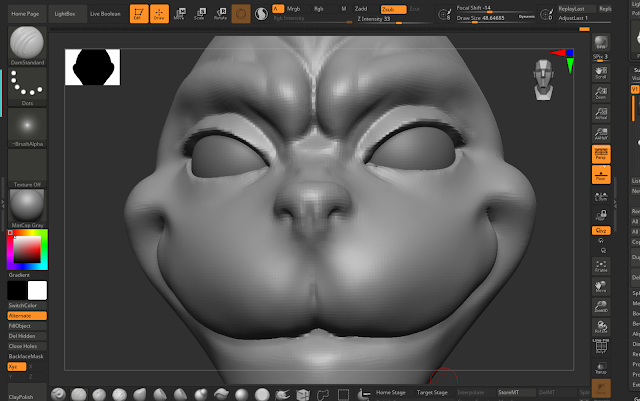Toggle Dynamic draw size
Screen dimensions: 640x401
(527, 17)
